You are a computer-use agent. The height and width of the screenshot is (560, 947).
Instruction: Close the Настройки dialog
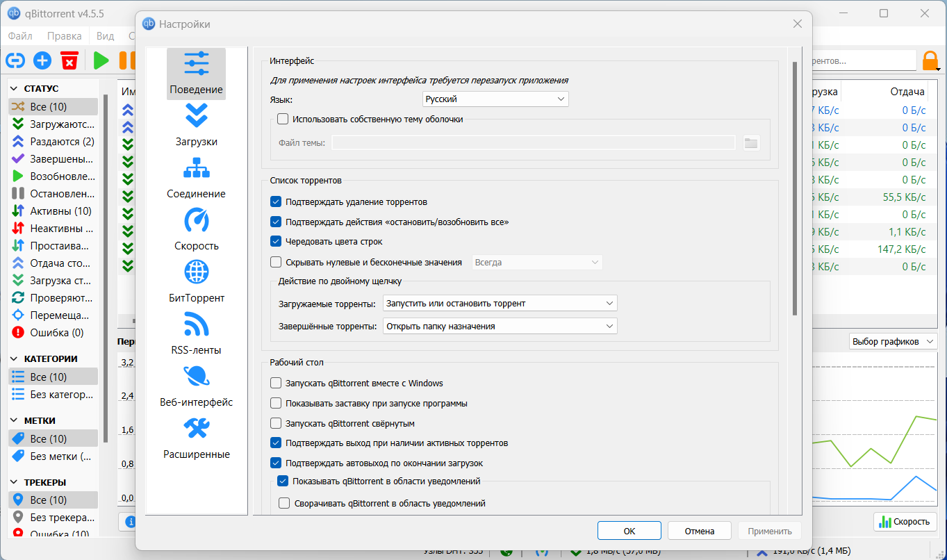click(x=798, y=24)
